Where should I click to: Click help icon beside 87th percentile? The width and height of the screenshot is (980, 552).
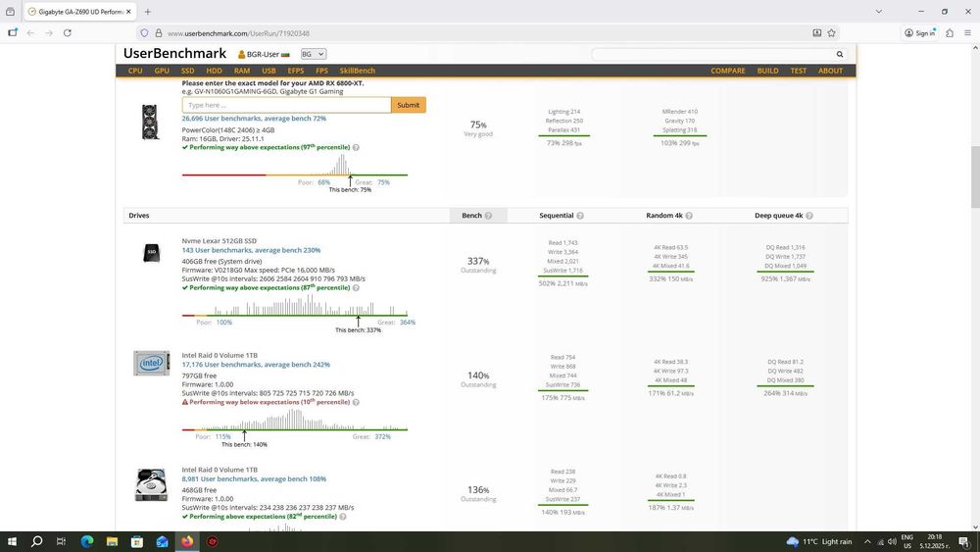tap(356, 288)
